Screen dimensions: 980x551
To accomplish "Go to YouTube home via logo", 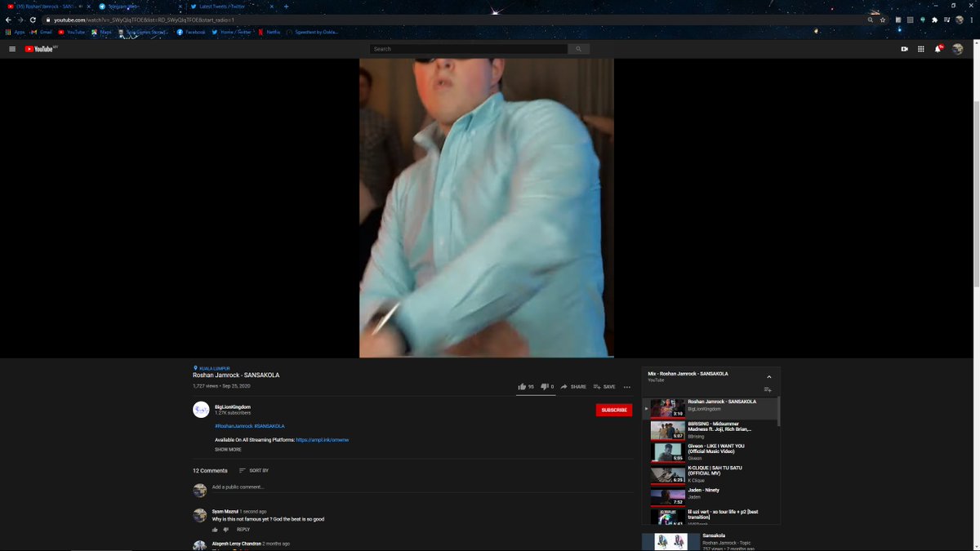I will [40, 49].
